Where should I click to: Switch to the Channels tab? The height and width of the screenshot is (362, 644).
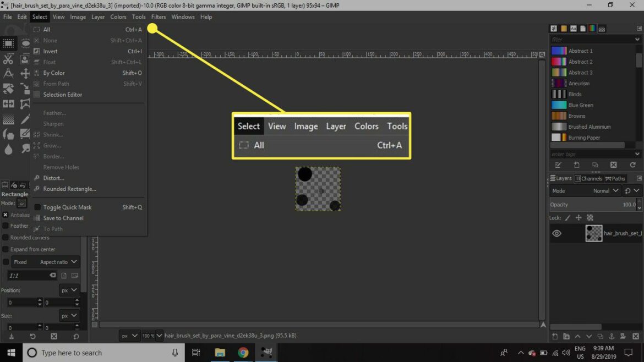click(588, 178)
